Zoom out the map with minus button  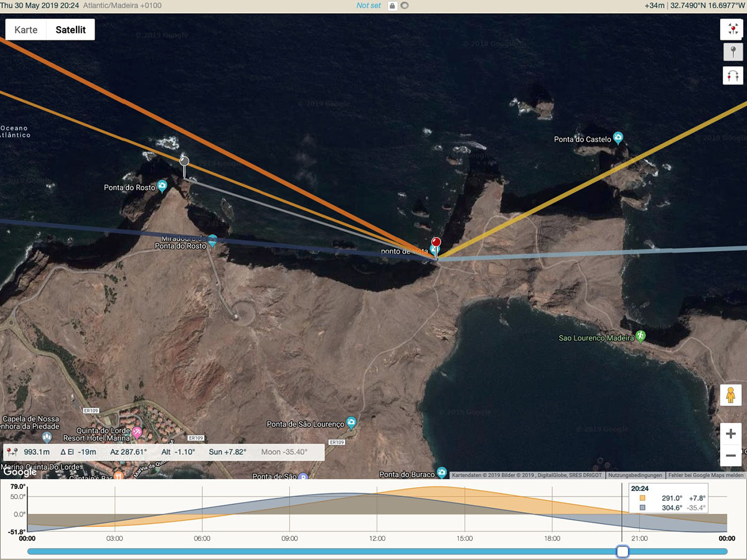point(731,456)
